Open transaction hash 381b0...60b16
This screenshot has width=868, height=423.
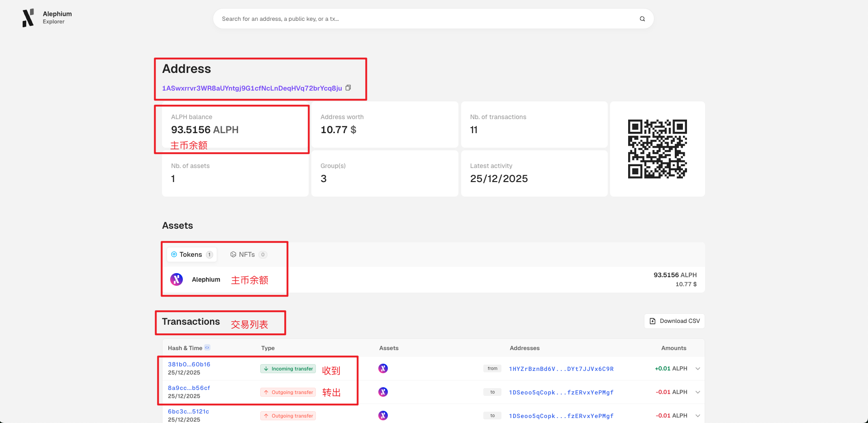coord(189,364)
